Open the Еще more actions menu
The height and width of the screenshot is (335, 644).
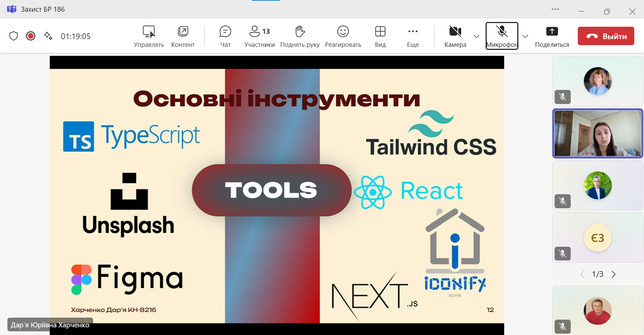tap(413, 36)
